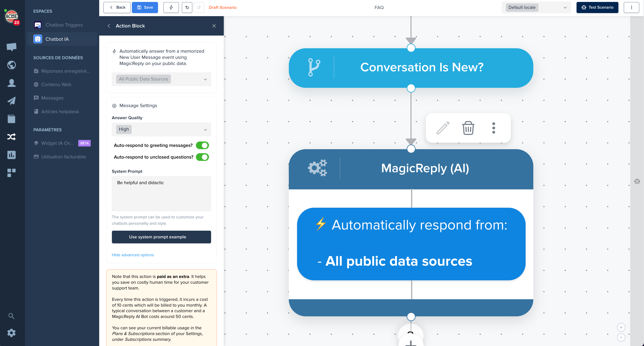The image size is (644, 346).
Task: Undo the last change
Action: tap(187, 7)
